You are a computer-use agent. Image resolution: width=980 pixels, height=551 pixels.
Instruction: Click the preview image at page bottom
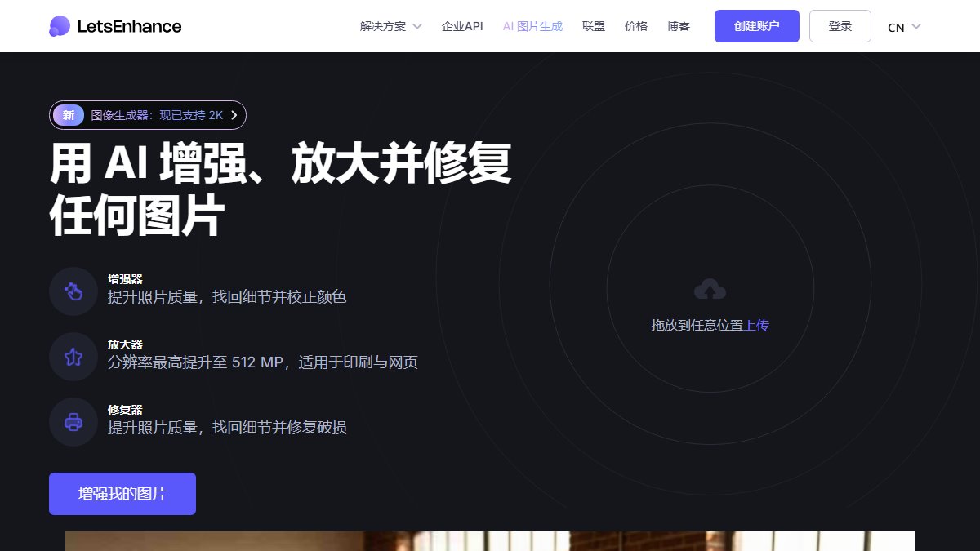coord(490,541)
